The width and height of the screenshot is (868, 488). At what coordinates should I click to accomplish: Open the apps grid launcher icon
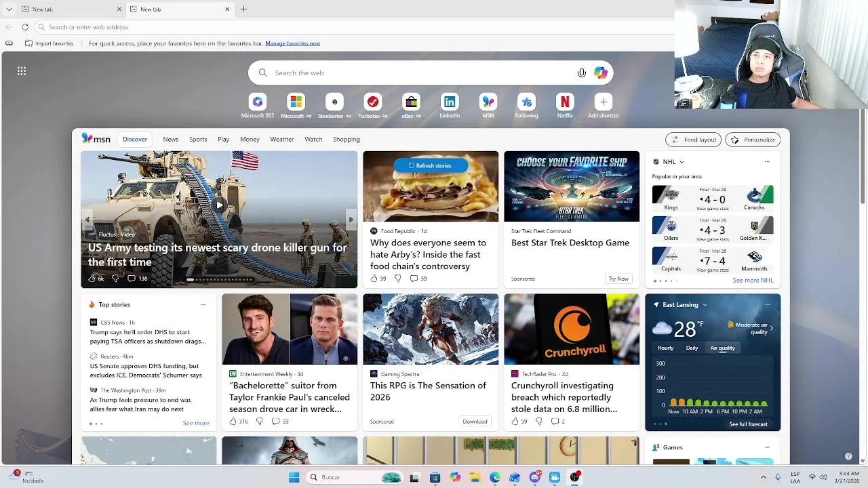point(22,70)
